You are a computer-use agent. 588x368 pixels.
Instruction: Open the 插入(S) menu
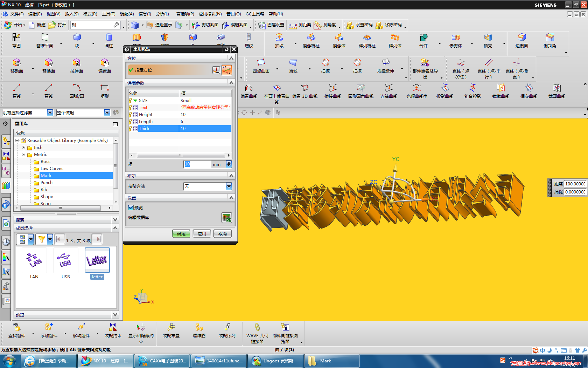(x=72, y=14)
